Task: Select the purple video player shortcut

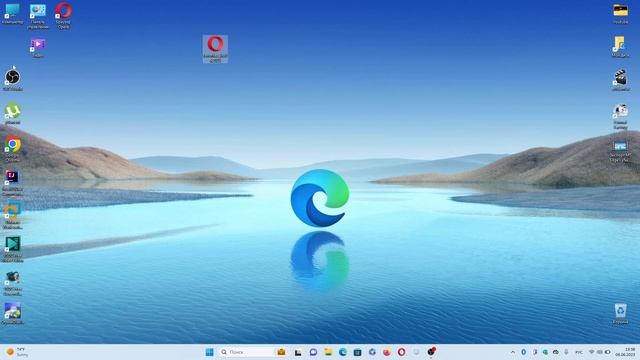Action: click(38, 48)
